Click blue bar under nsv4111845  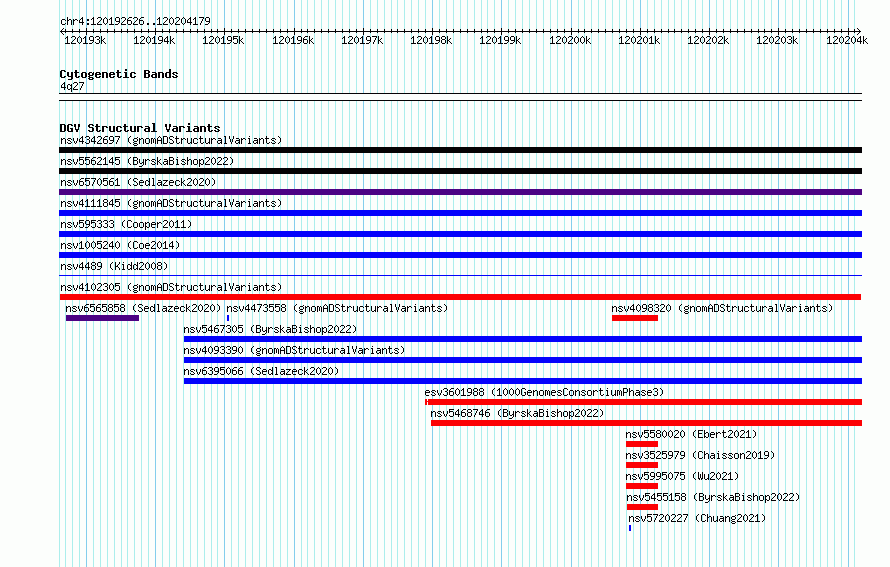coord(460,213)
